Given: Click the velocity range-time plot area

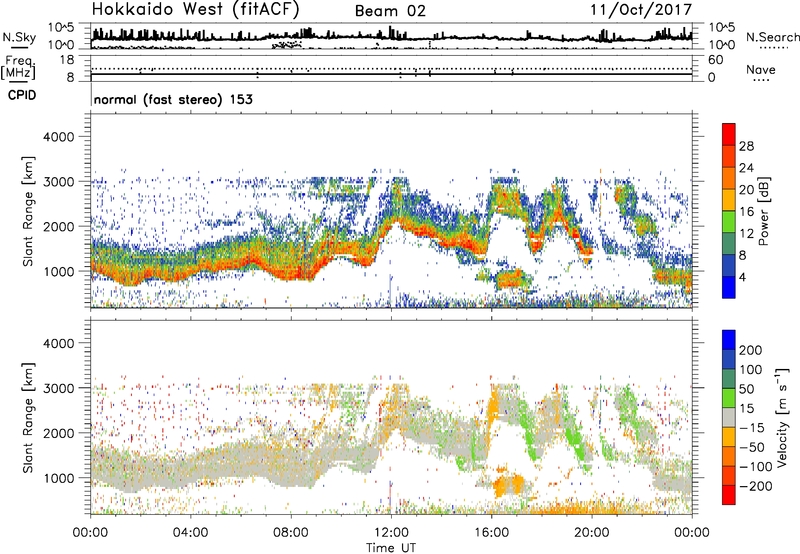Looking at the screenshot, I should click(391, 417).
